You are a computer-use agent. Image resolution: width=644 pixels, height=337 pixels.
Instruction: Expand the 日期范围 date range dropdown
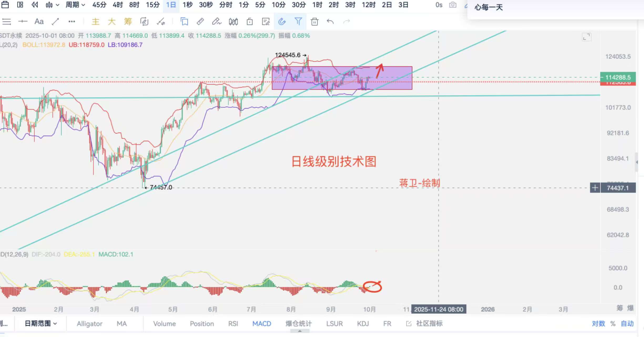[40, 323]
